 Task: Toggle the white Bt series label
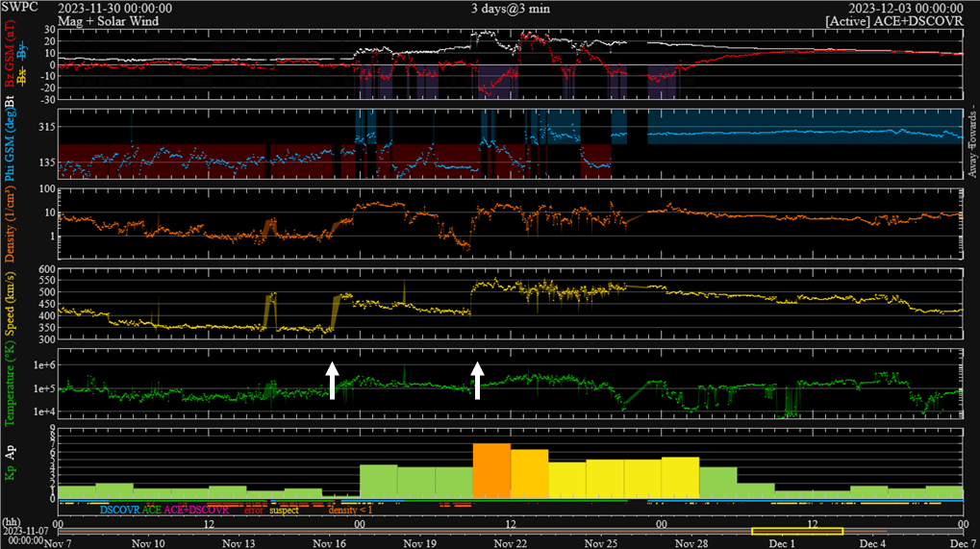coord(10,101)
